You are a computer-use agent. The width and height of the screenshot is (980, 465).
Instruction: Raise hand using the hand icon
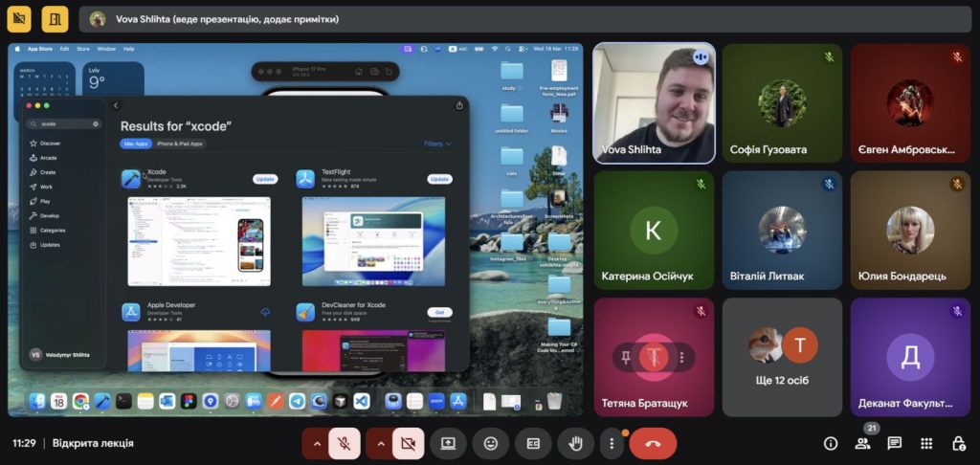point(576,443)
